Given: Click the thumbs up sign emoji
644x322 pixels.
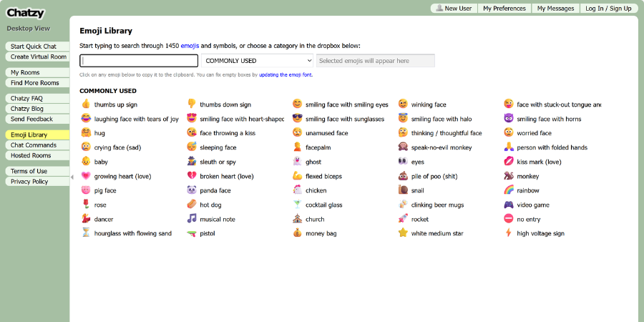Looking at the screenshot, I should 86,104.
